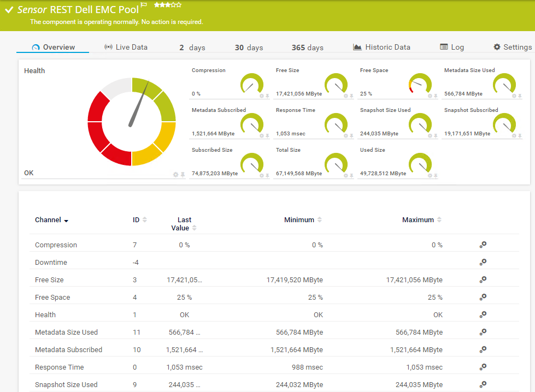Set sensor priority using the star rating
Viewport: 535px width, 392px height.
point(167,5)
